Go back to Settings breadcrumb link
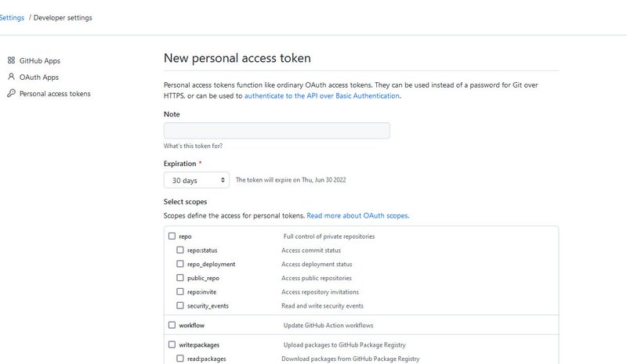The image size is (627, 364). (x=12, y=17)
